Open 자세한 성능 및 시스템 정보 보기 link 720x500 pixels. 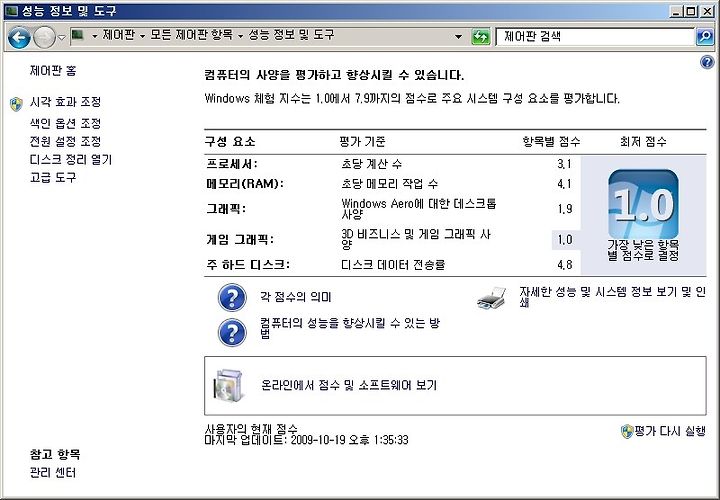click(613, 297)
